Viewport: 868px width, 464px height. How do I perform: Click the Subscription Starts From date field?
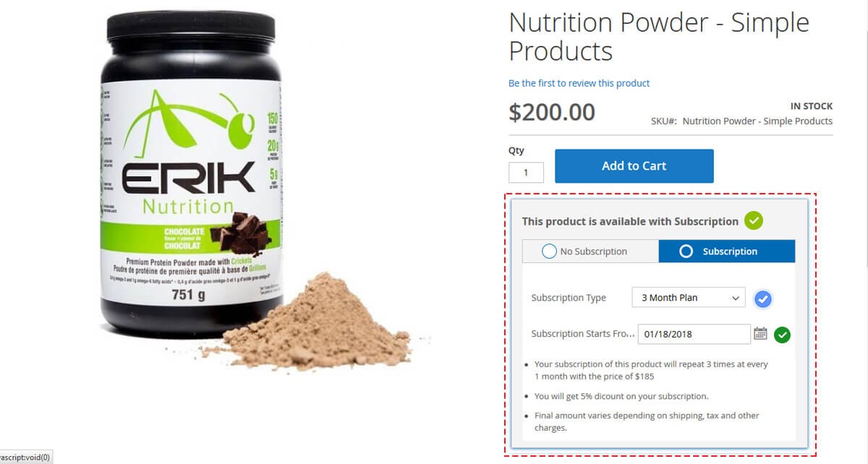[694, 334]
